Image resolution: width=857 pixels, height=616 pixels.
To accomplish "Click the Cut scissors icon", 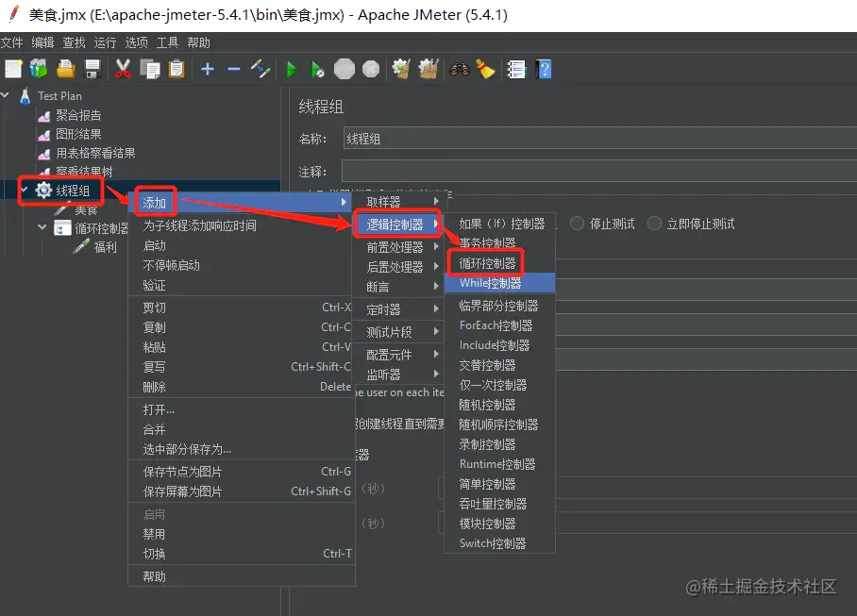I will pyautogui.click(x=123, y=70).
